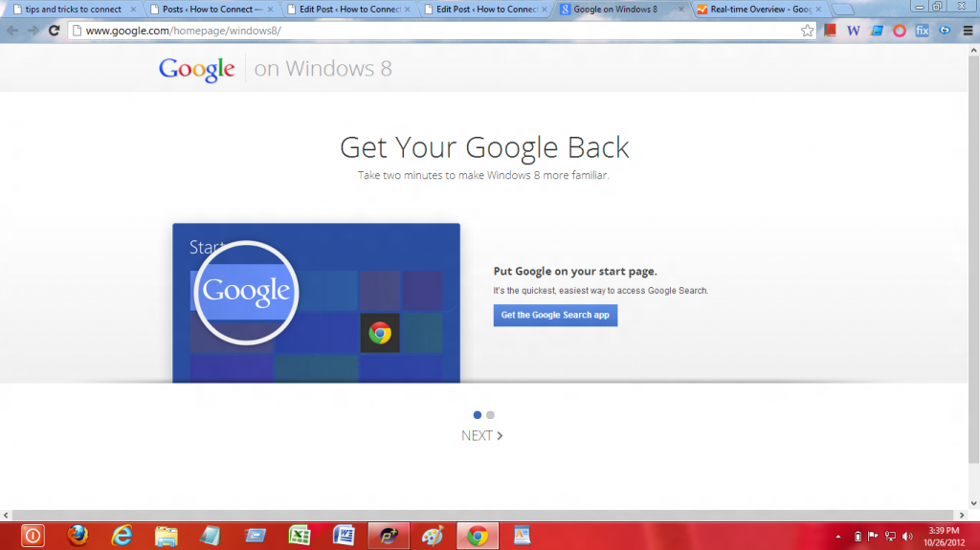Click the vertical scrollbar thumb
Viewport: 980px width, 550px height.
pos(973,259)
